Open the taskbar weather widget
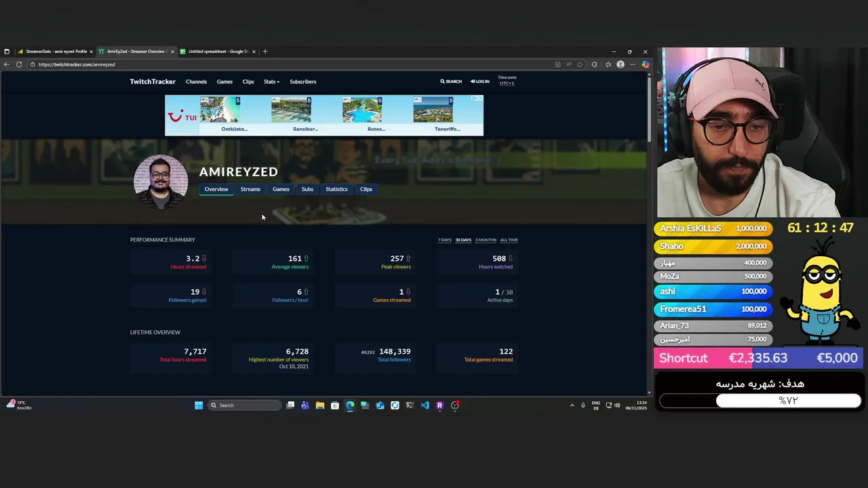Screen dimensions: 868x488 coord(19,405)
